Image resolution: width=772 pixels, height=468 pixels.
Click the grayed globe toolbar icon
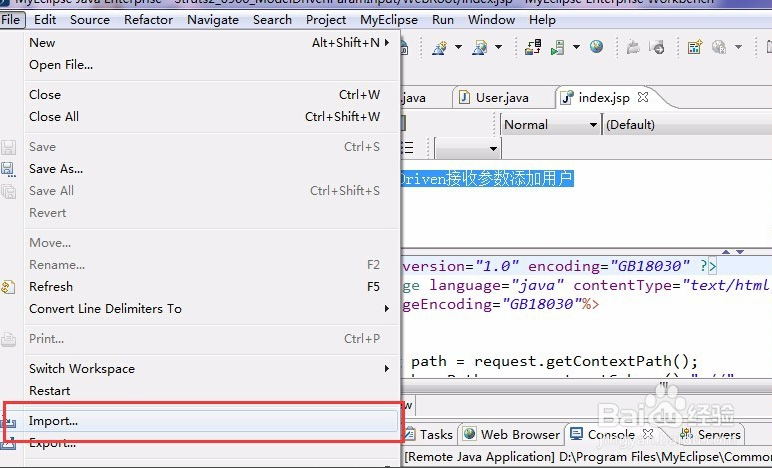[x=719, y=47]
